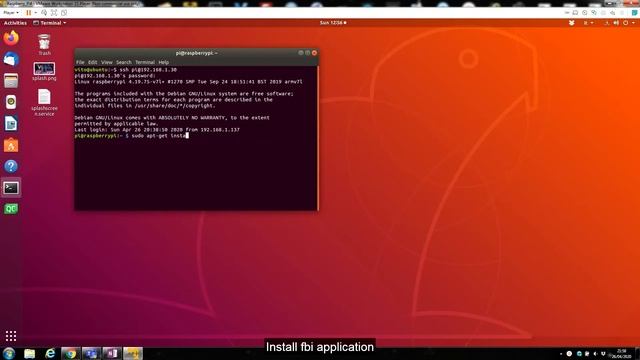The height and width of the screenshot is (360, 640).
Task: Open Internet Explorer from the taskbar
Action: coord(50,353)
